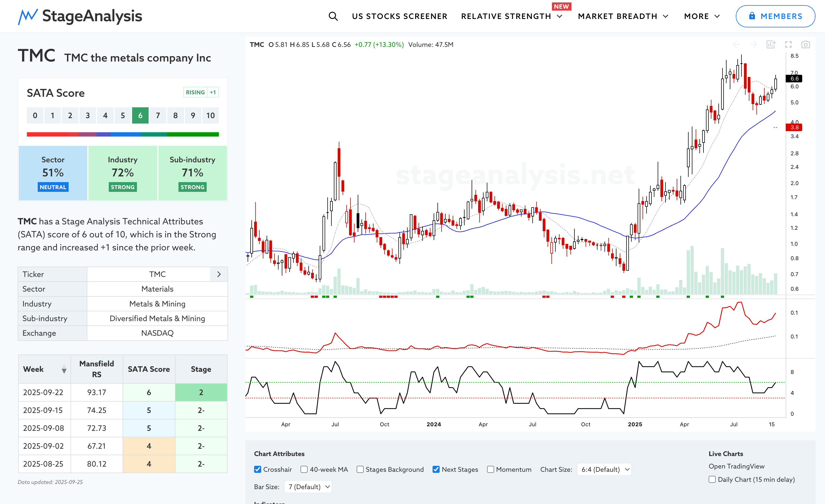This screenshot has width=825, height=504.
Task: Click the 2025-09-22 week row
Action: [123, 392]
